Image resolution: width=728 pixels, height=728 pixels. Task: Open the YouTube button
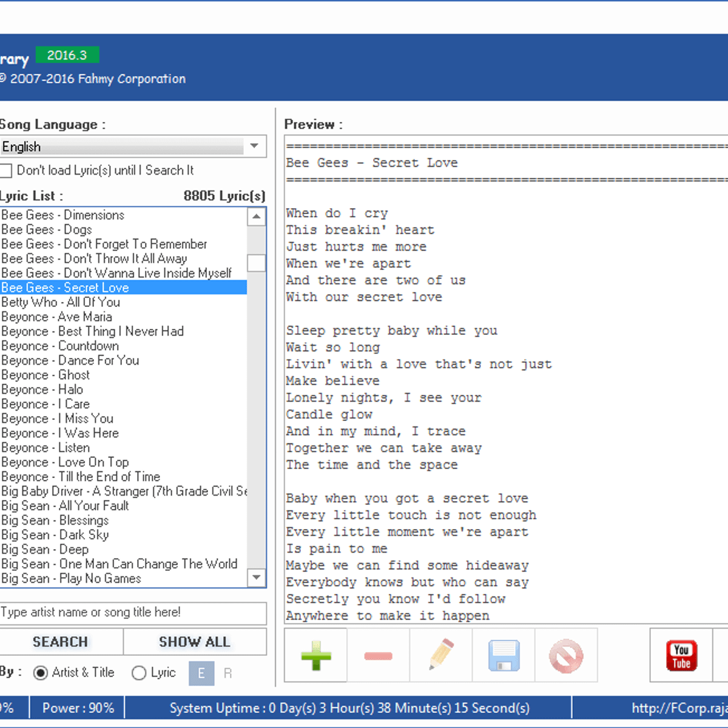click(x=681, y=656)
